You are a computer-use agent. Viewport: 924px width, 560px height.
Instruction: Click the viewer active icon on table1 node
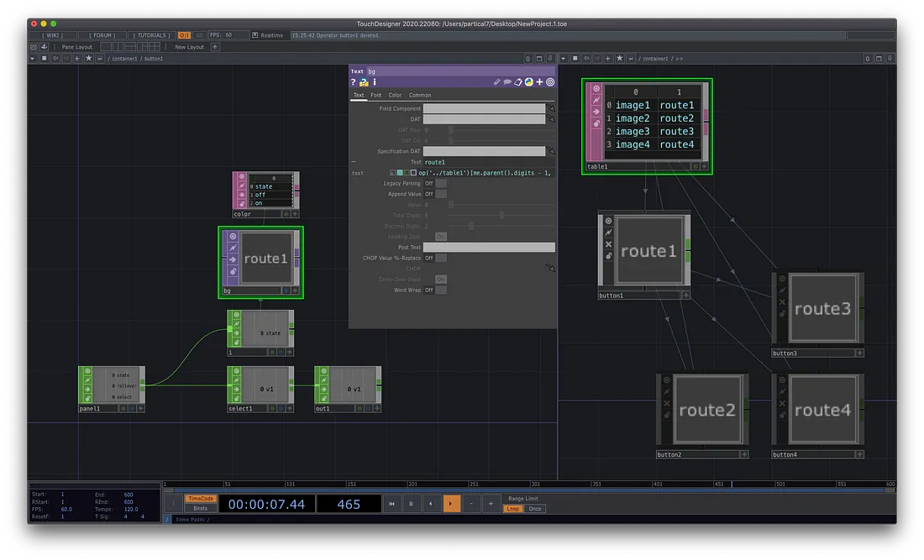pyautogui.click(x=596, y=88)
